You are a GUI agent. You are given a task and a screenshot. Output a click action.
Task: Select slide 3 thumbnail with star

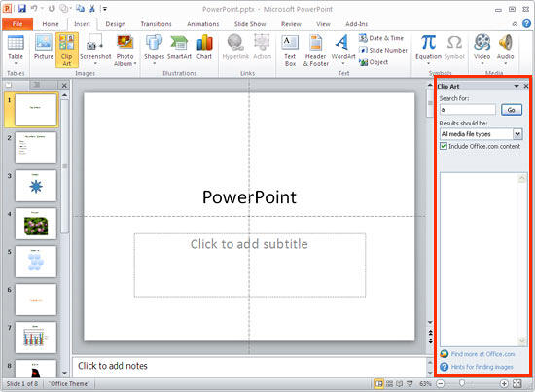(x=36, y=186)
